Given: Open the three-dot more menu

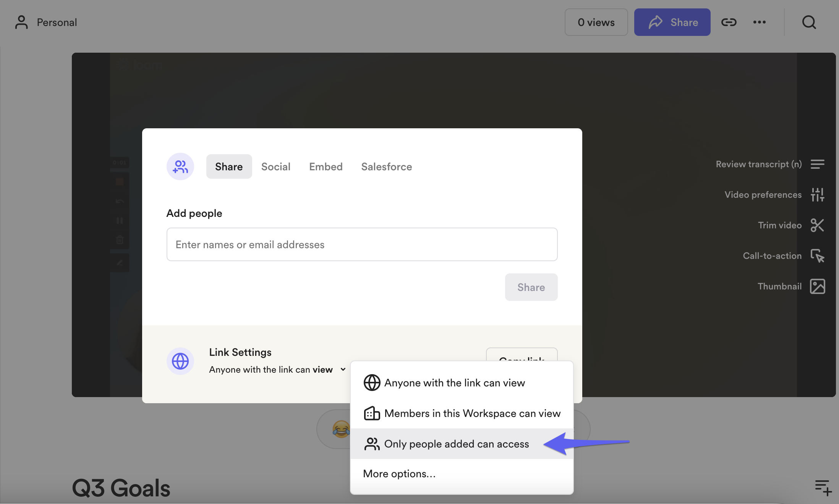Looking at the screenshot, I should tap(759, 22).
